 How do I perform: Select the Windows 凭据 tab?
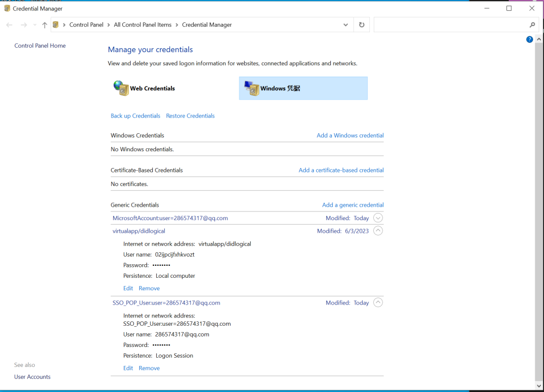[x=303, y=88]
